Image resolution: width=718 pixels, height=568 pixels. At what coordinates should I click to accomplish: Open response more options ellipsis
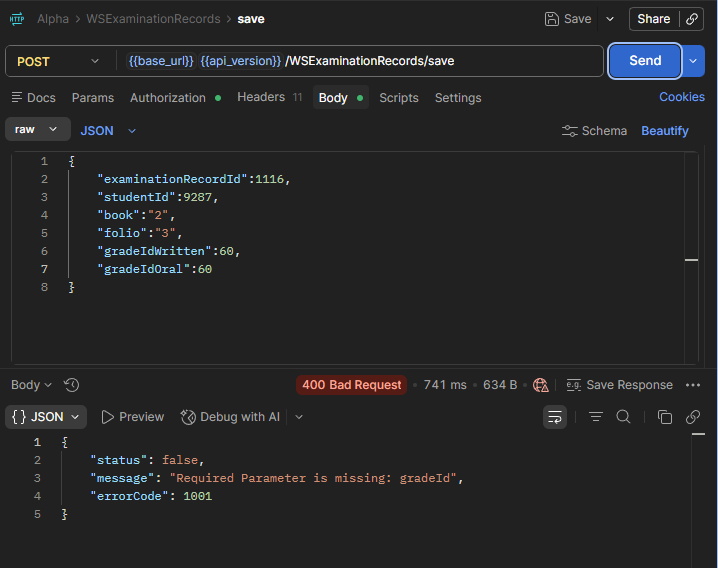click(x=693, y=385)
